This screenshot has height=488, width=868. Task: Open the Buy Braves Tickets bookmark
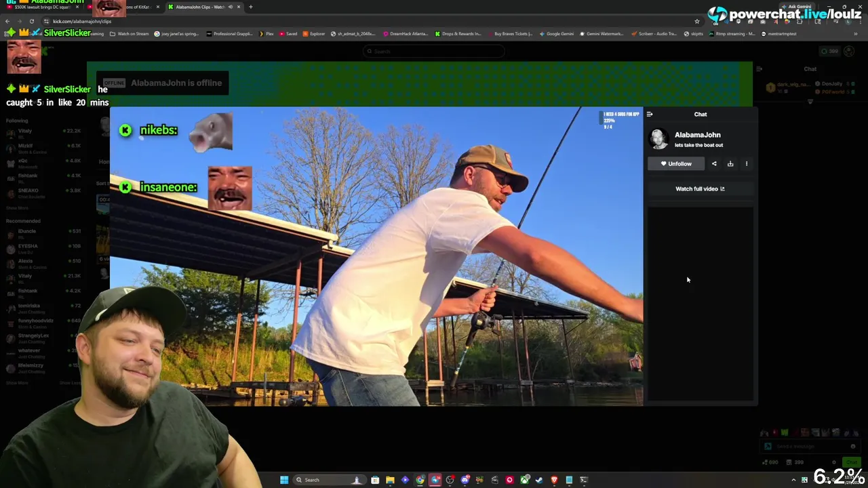pos(510,34)
